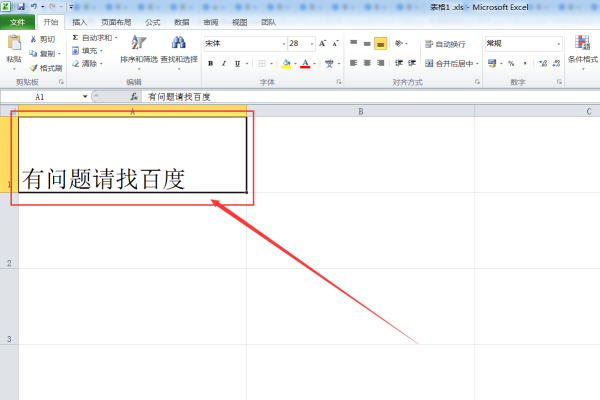Select the Format Painter (格式刷) brush
The width and height of the screenshot is (600, 400).
pos(46,68)
